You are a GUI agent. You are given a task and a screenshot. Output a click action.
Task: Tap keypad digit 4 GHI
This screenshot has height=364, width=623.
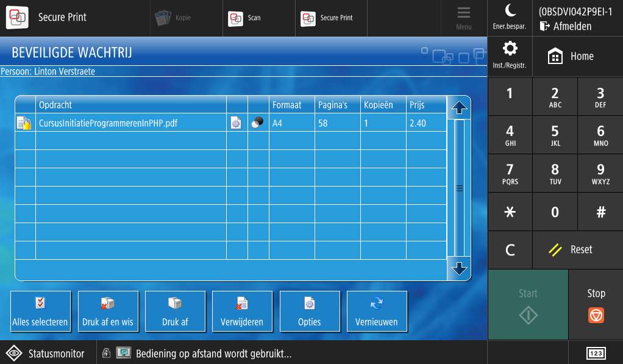(510, 135)
